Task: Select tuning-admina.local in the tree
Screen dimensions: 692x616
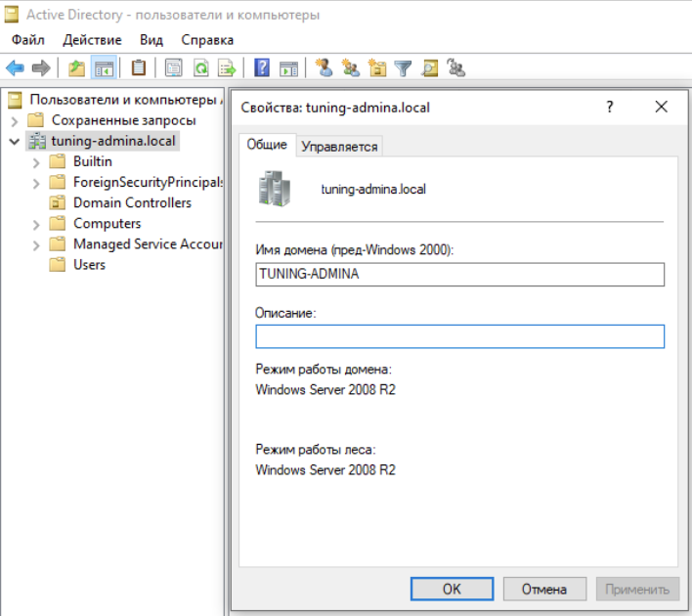Action: (x=113, y=141)
